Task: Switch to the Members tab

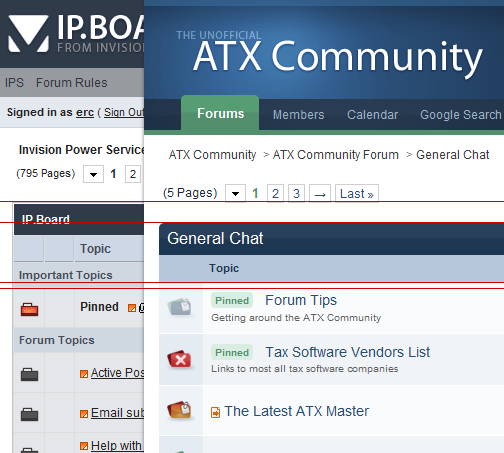Action: 298,115
